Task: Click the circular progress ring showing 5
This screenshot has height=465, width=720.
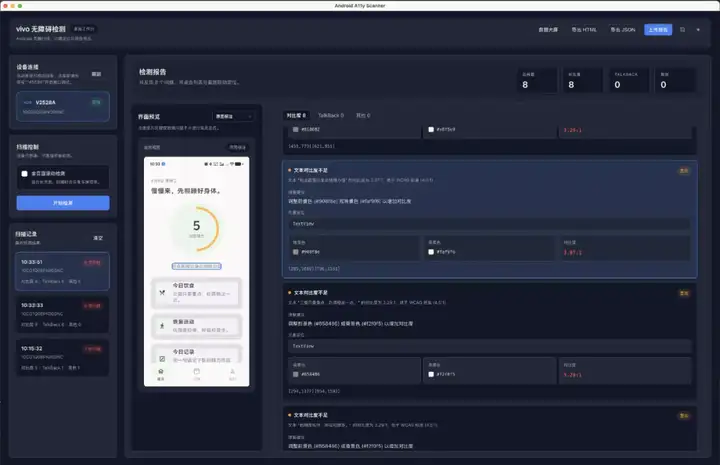Action: point(197,229)
